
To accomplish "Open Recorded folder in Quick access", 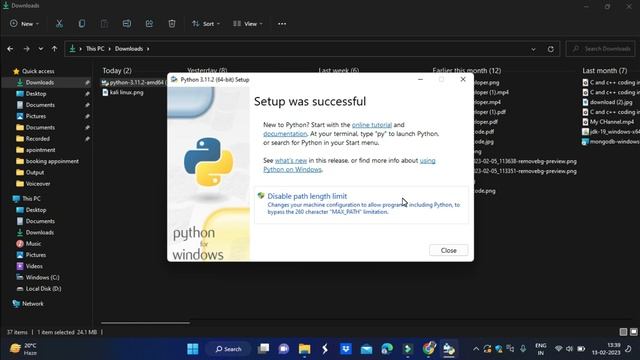I will [38, 139].
